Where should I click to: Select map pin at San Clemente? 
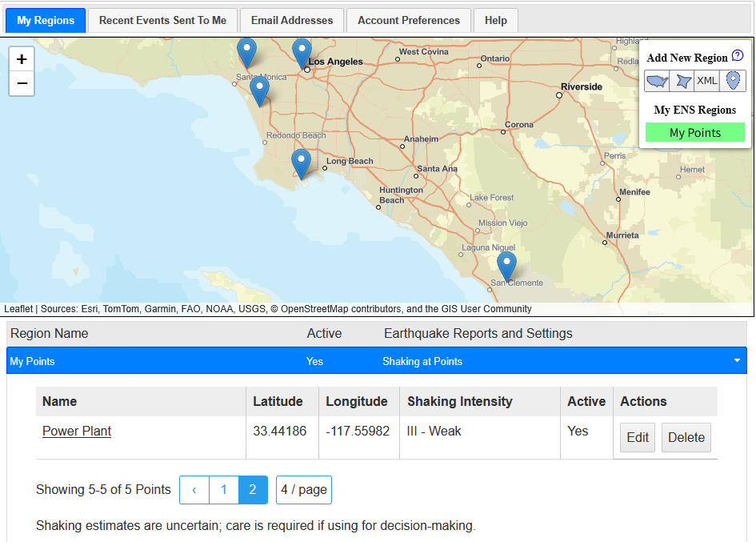click(x=506, y=266)
